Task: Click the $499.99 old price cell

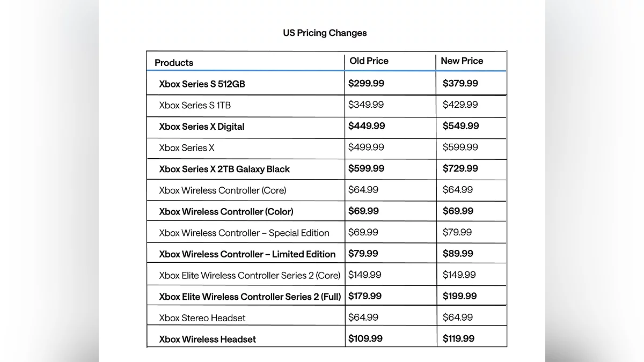Action: point(366,147)
